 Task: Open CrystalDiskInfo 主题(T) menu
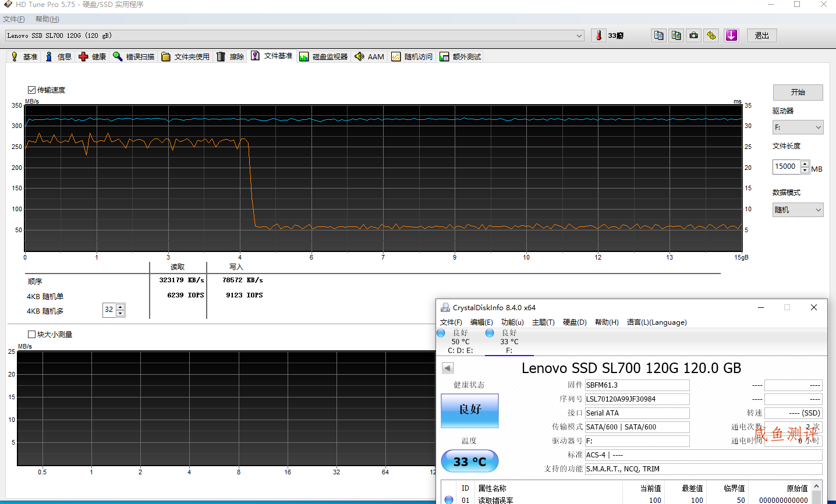tap(543, 322)
